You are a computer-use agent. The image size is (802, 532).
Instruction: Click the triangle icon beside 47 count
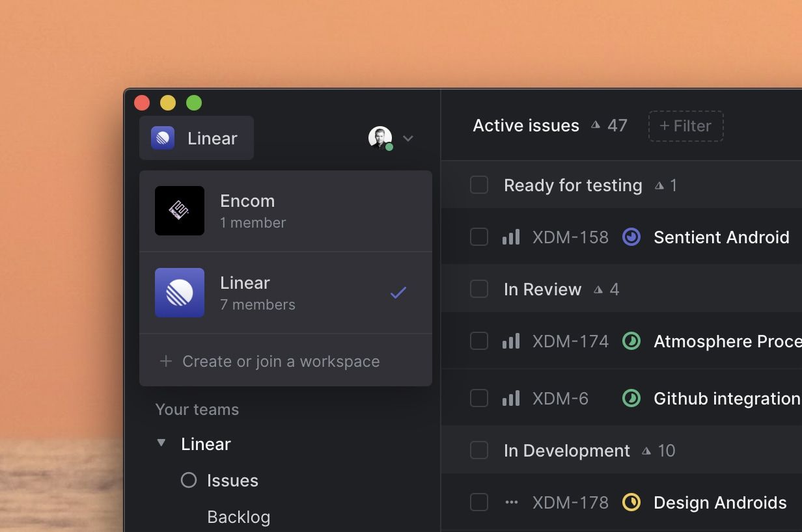tap(595, 125)
